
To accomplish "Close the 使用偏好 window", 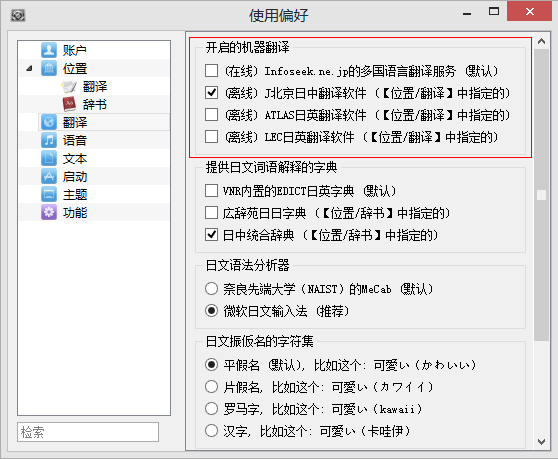I will [530, 11].
